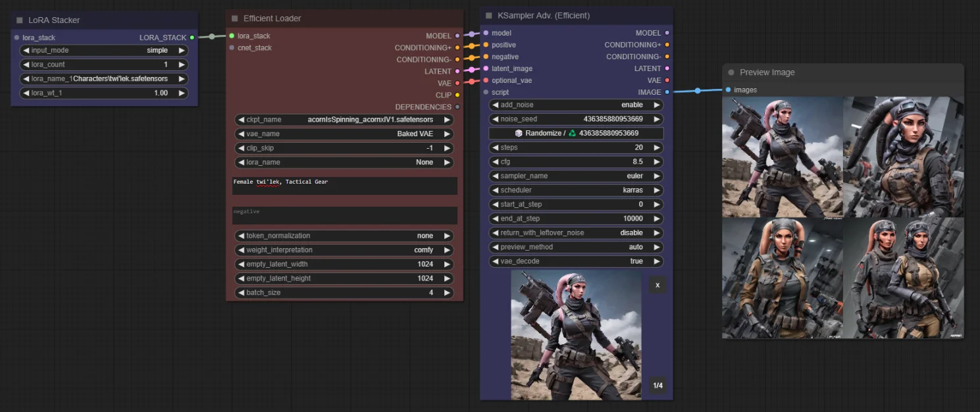
Task: Open the vae_name Baked VAE dropdown
Action: point(344,134)
